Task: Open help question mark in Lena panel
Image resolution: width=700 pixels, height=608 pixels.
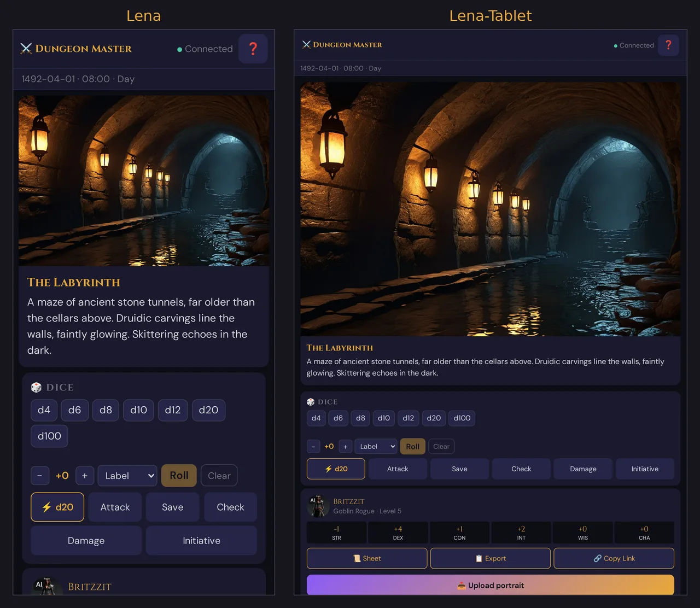Action: tap(253, 49)
